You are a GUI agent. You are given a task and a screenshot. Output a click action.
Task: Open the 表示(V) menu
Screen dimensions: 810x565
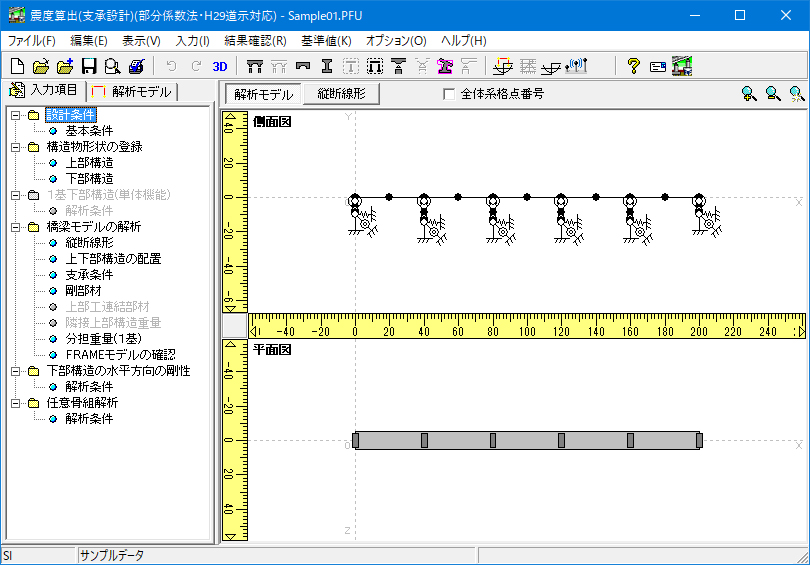[x=141, y=41]
